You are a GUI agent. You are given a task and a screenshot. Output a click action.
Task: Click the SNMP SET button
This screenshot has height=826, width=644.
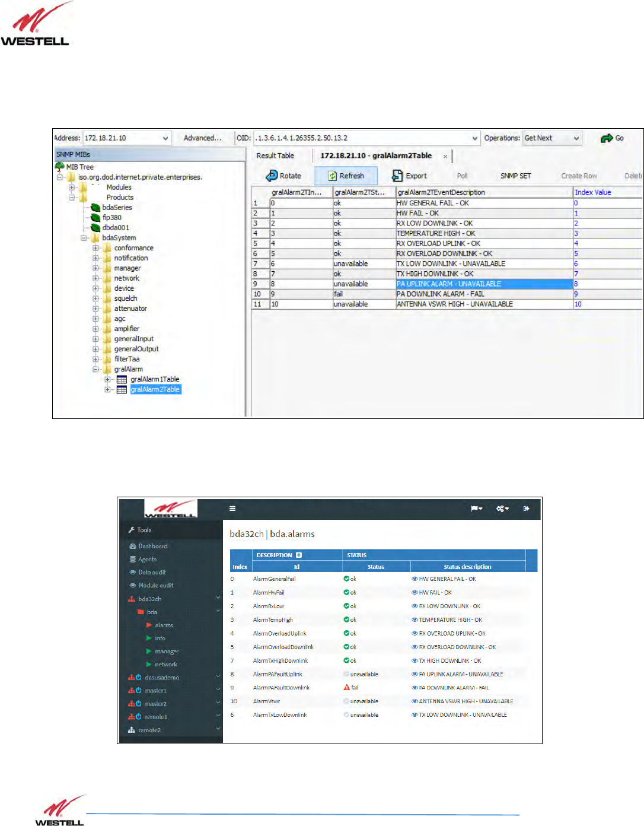pyautogui.click(x=515, y=176)
